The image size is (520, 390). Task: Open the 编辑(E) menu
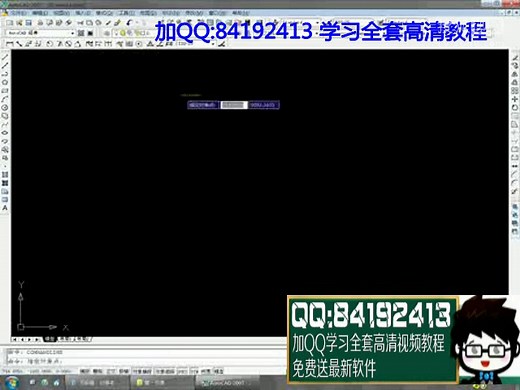(x=40, y=13)
